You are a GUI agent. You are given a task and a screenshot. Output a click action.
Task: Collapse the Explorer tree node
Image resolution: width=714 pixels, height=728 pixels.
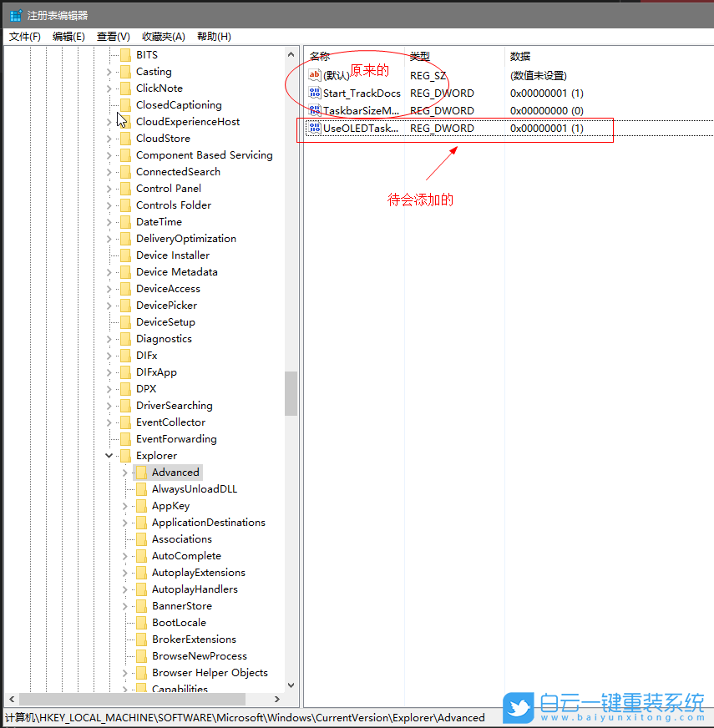(109, 456)
